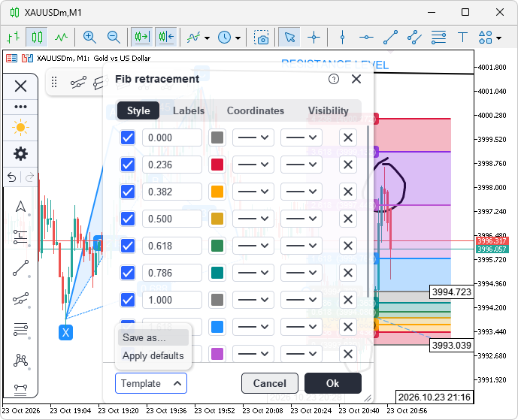The height and width of the screenshot is (420, 518).
Task: Uncheck the 0.000 level checkbox
Action: tap(128, 137)
